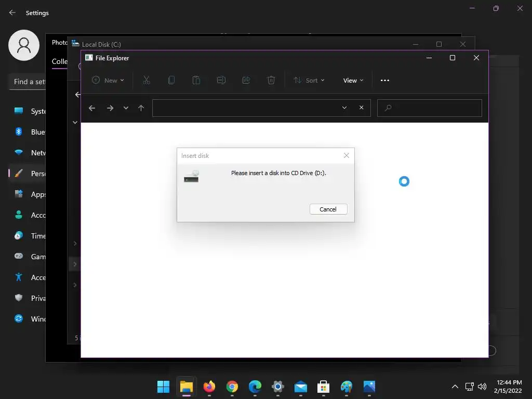The height and width of the screenshot is (399, 532).
Task: Expand the recent locations chevron
Action: pyautogui.click(x=126, y=108)
